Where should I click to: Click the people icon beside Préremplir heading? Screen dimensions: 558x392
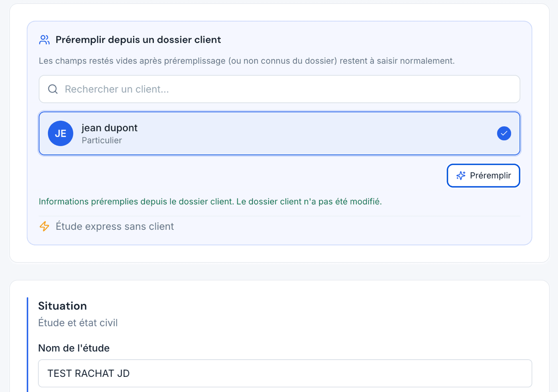point(44,40)
